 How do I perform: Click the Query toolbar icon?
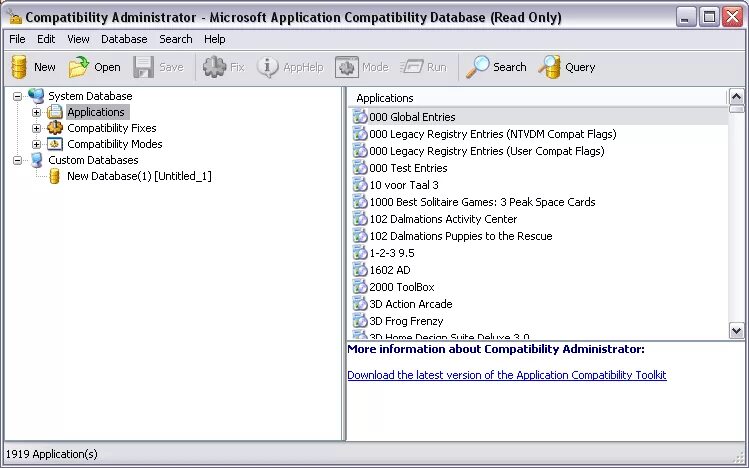point(549,67)
